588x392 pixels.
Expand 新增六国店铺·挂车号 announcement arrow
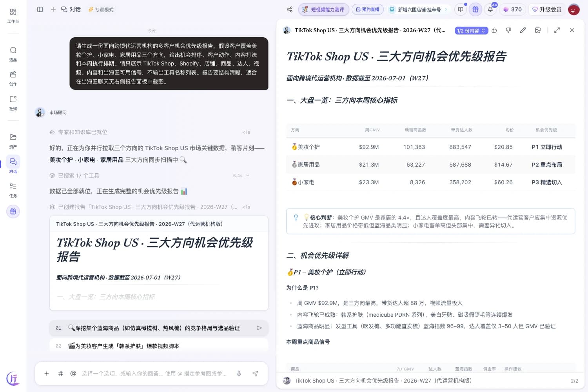coord(446,9)
